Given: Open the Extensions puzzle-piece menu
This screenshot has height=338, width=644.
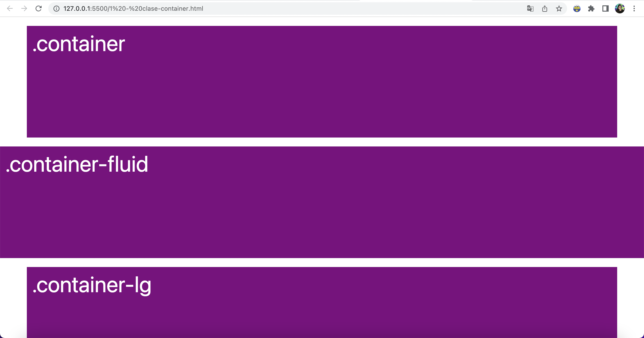Looking at the screenshot, I should [591, 8].
